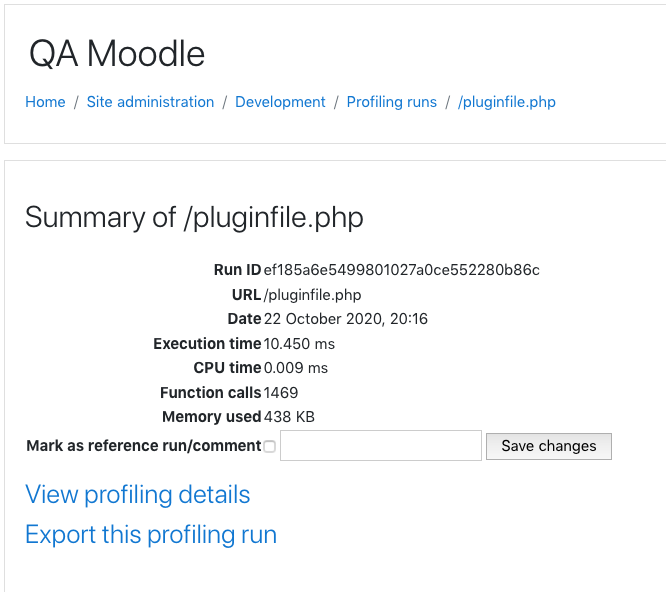Open Site administration breadcrumb link
The width and height of the screenshot is (666, 592).
point(150,102)
